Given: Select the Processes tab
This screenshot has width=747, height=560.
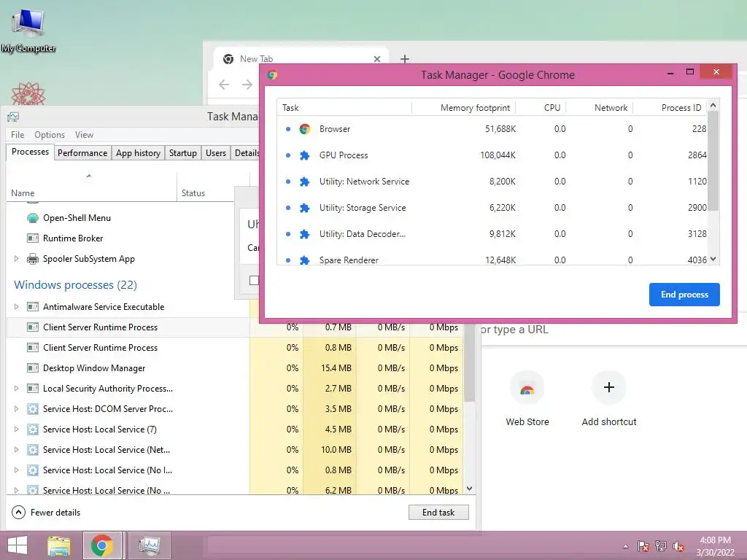Looking at the screenshot, I should (30, 152).
